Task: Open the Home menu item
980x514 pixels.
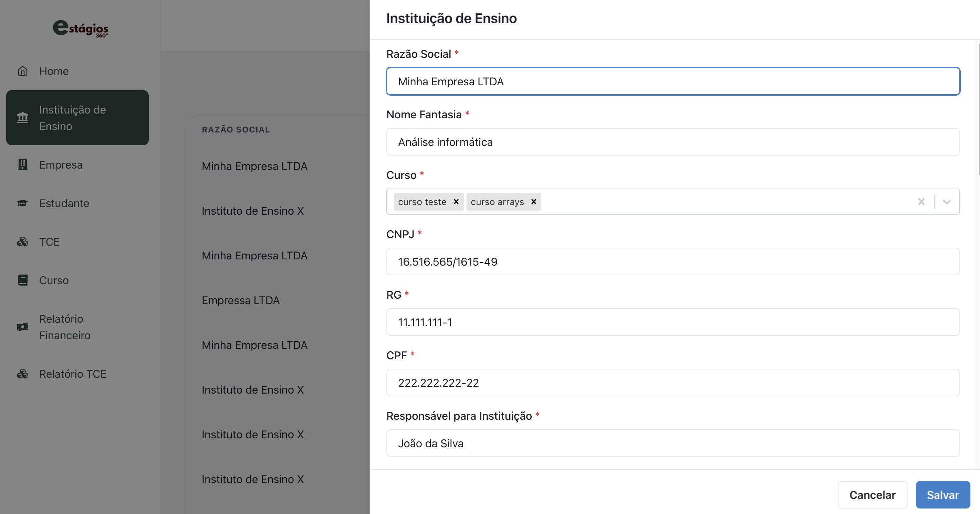Action: [77, 71]
